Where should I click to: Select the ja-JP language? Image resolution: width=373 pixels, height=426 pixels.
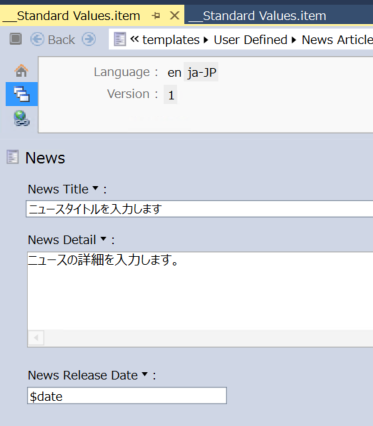(x=201, y=72)
